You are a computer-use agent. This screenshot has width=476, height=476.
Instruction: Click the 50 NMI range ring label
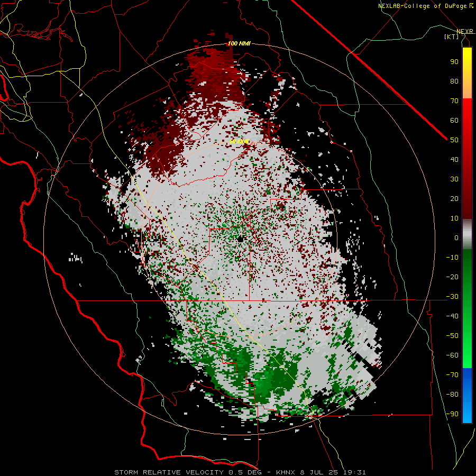(239, 141)
